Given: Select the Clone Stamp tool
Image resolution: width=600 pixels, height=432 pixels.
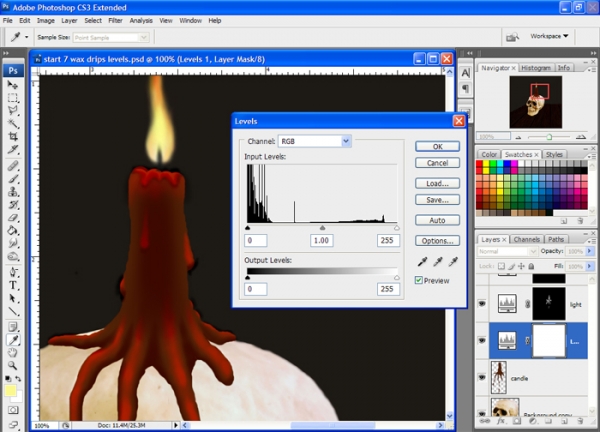Looking at the screenshot, I should [x=13, y=192].
